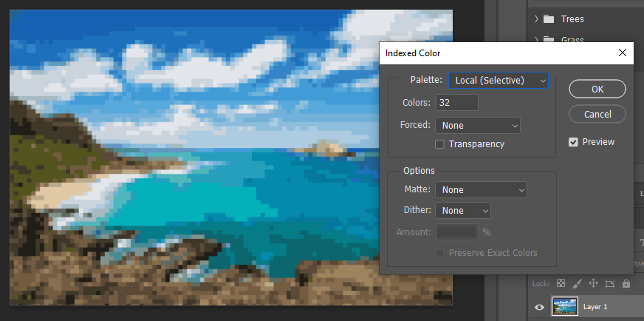Close the Indexed Color dialog
The width and height of the screenshot is (644, 321).
pos(622,53)
